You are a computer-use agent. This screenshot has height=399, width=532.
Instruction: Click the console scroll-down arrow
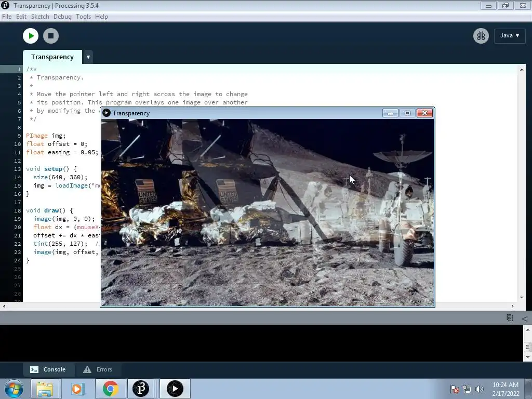tap(528, 357)
